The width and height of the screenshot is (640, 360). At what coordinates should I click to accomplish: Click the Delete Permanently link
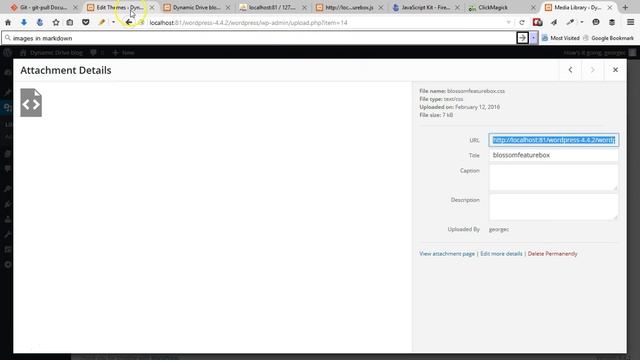pos(552,253)
